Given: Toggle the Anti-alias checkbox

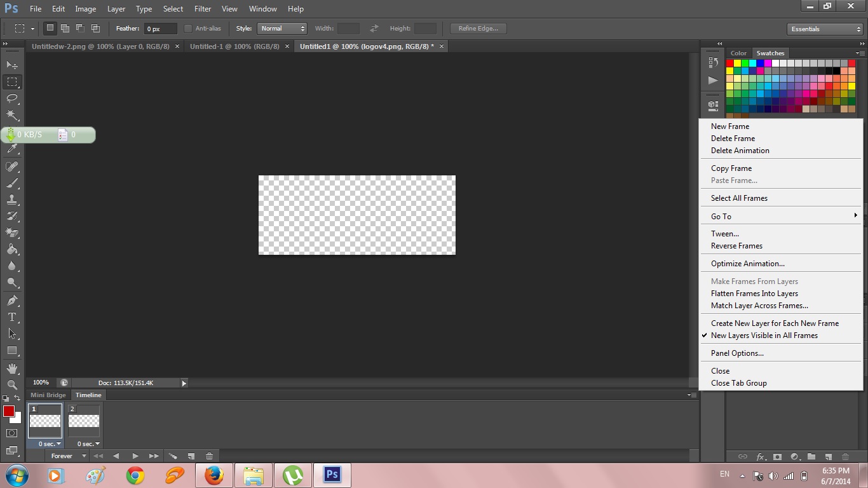Looking at the screenshot, I should point(188,29).
